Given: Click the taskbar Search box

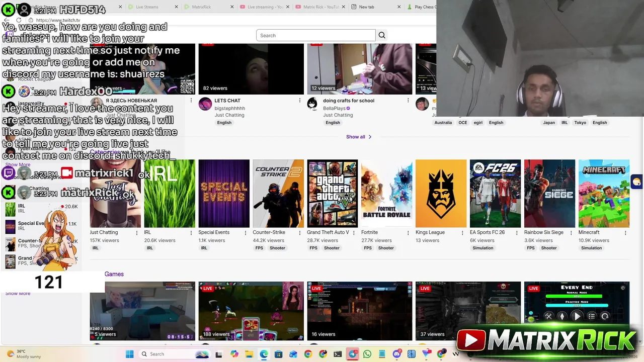Looking at the screenshot, I should [x=174, y=354].
